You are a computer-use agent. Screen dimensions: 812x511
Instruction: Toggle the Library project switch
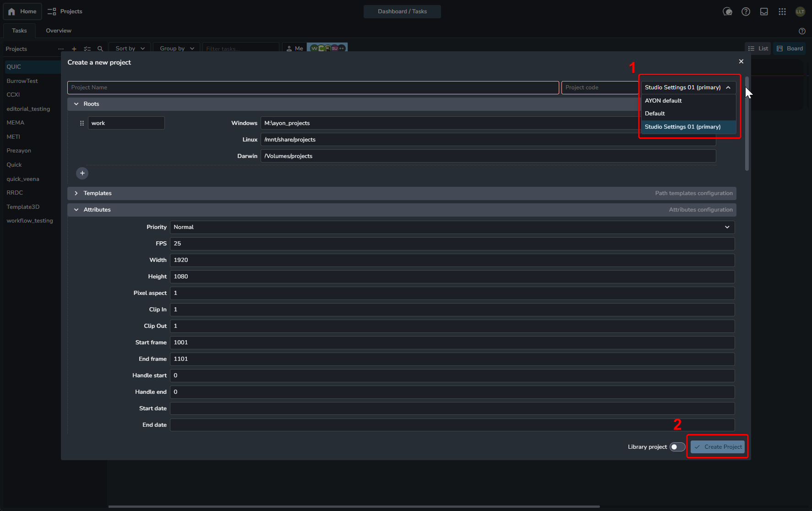pos(677,447)
